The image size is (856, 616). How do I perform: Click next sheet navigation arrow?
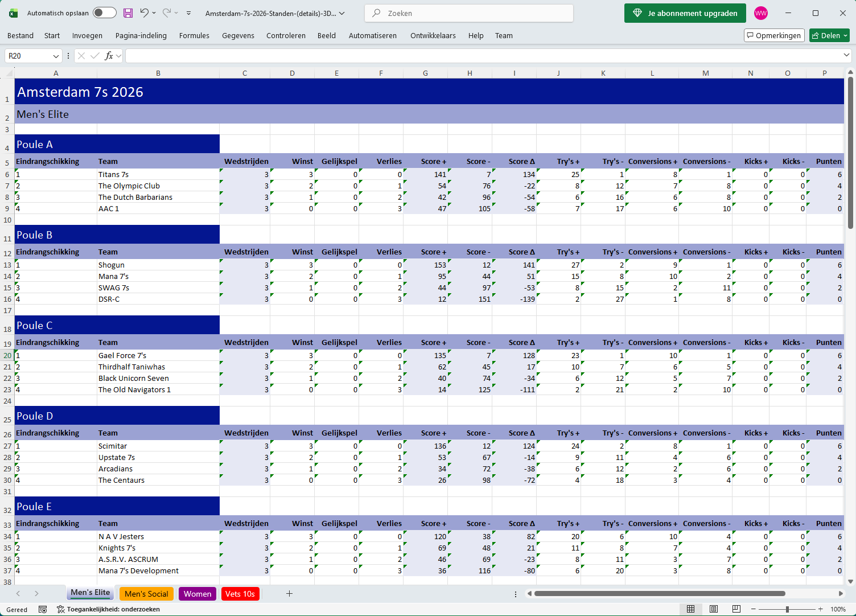click(x=36, y=594)
